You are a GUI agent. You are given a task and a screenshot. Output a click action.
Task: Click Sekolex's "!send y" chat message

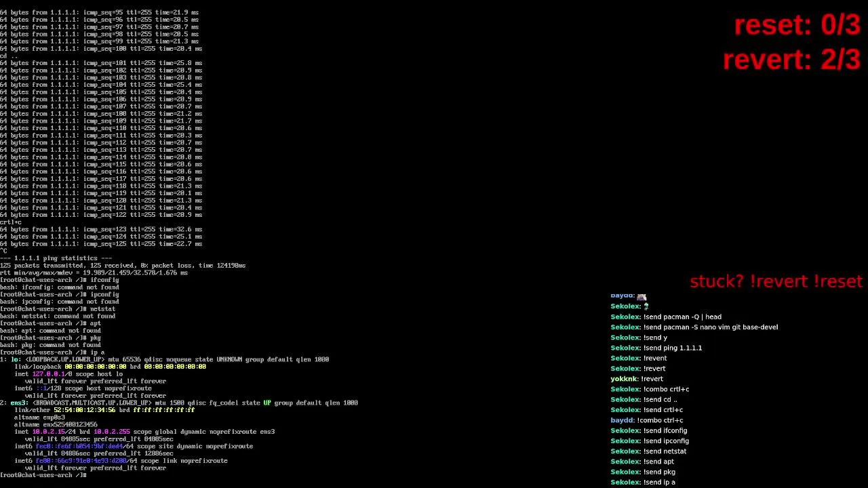(655, 338)
